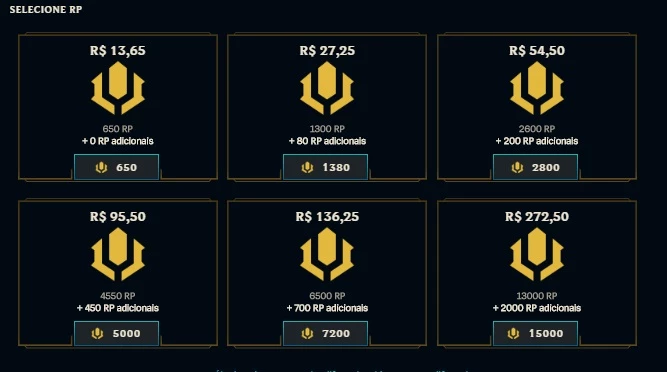Screen dimensions: 667x372
Task: Click the R$ 272,50 price heading
Action: (537, 217)
